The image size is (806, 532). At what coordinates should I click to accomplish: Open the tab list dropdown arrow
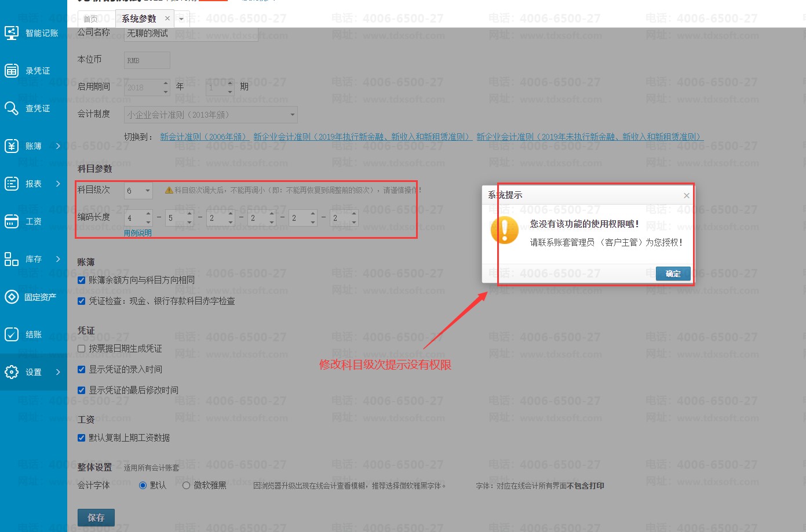(181, 19)
